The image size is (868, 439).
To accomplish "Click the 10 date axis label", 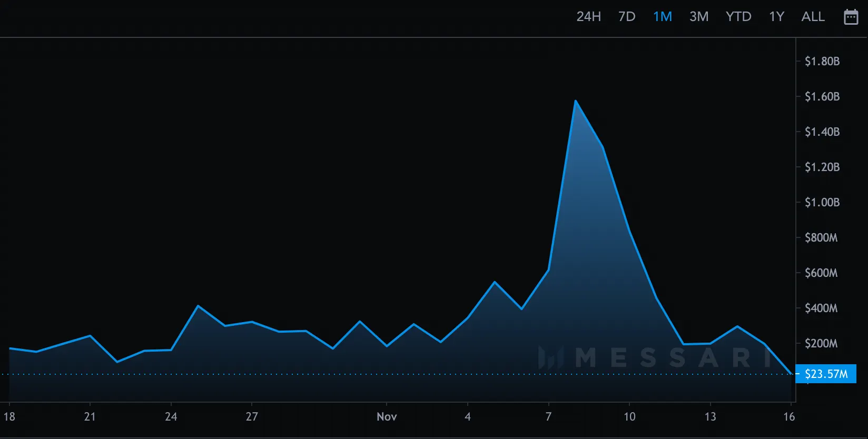I will [x=629, y=417].
